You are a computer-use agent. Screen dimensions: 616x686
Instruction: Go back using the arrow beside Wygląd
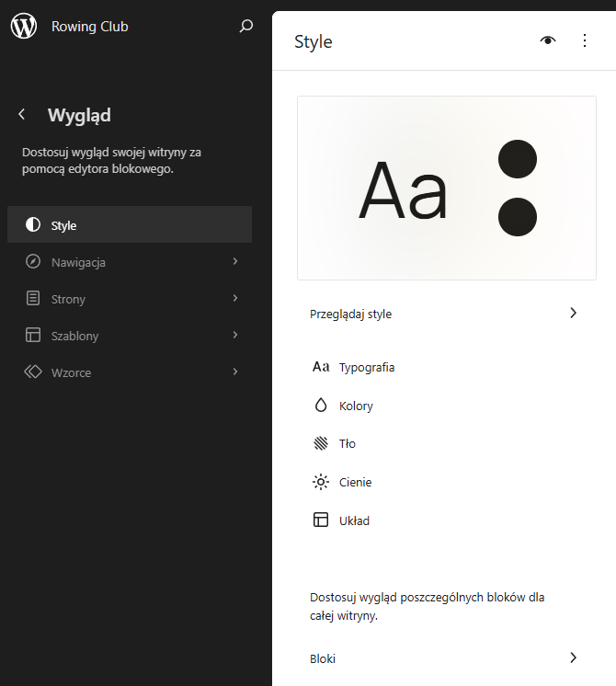tap(22, 115)
